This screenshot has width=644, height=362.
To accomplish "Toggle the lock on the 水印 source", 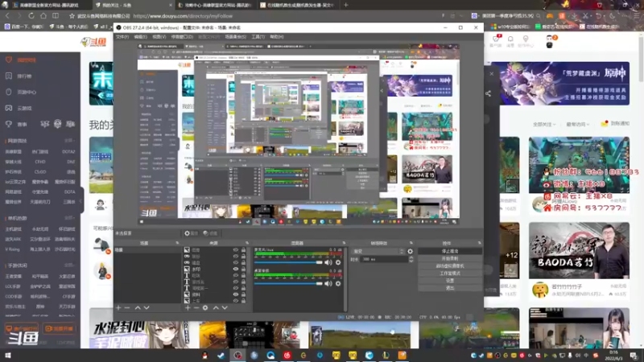I will [x=244, y=269].
